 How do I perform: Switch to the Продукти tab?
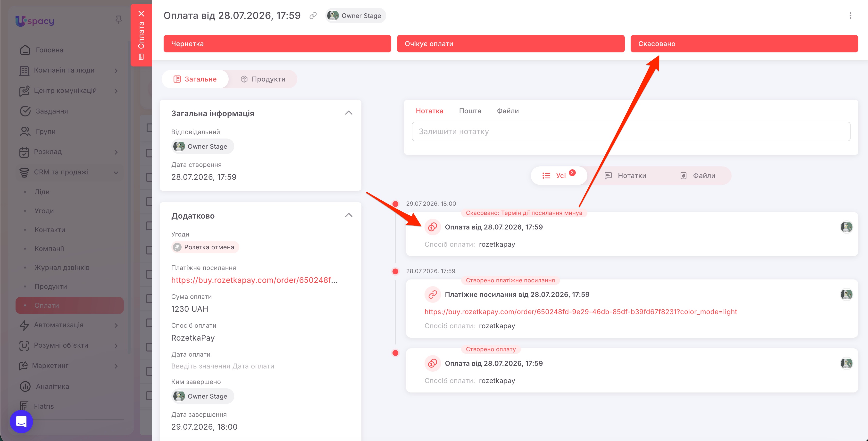(x=263, y=79)
